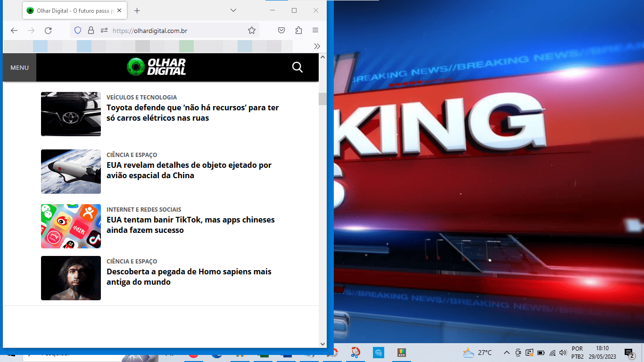644x362 pixels.
Task: Open the clock and calendar flyout
Action: (602, 353)
